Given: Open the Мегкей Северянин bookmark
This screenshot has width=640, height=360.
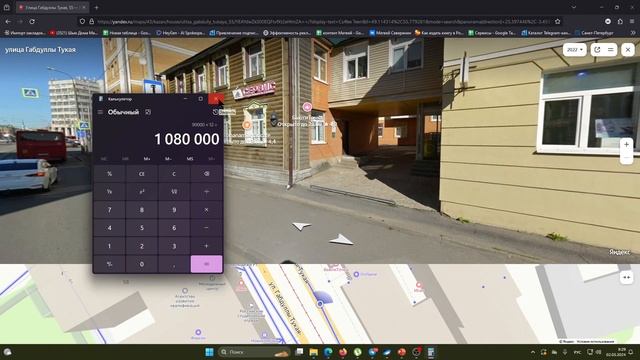Looking at the screenshot, I should pyautogui.click(x=390, y=33).
